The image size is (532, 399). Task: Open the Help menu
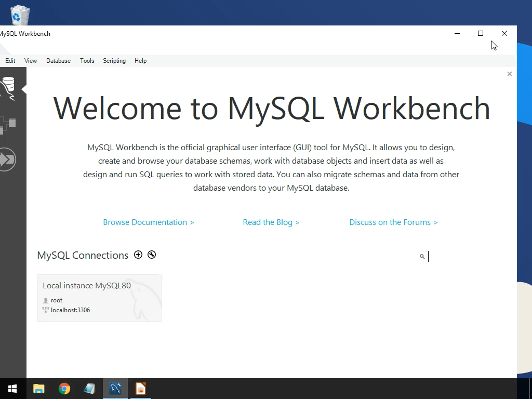[x=140, y=61]
